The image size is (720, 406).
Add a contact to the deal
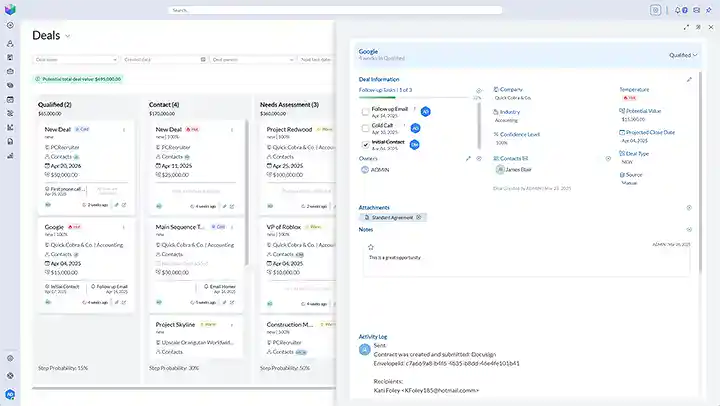608,158
